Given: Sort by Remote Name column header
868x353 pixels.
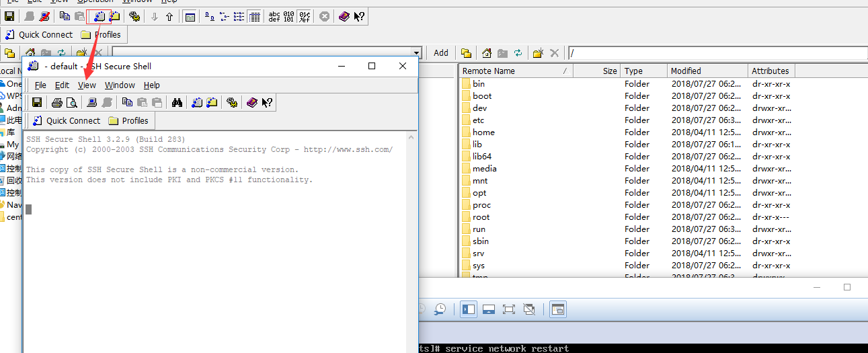Looking at the screenshot, I should coord(516,71).
